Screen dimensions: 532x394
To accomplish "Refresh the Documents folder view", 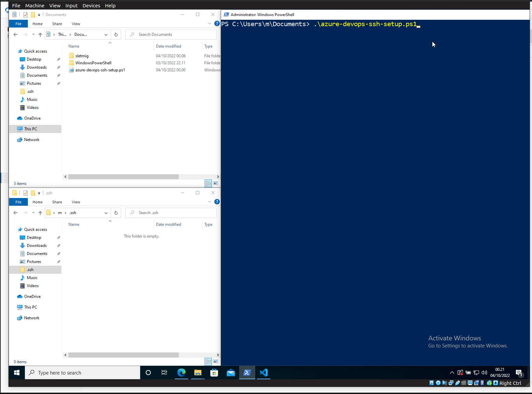I will coord(116,35).
